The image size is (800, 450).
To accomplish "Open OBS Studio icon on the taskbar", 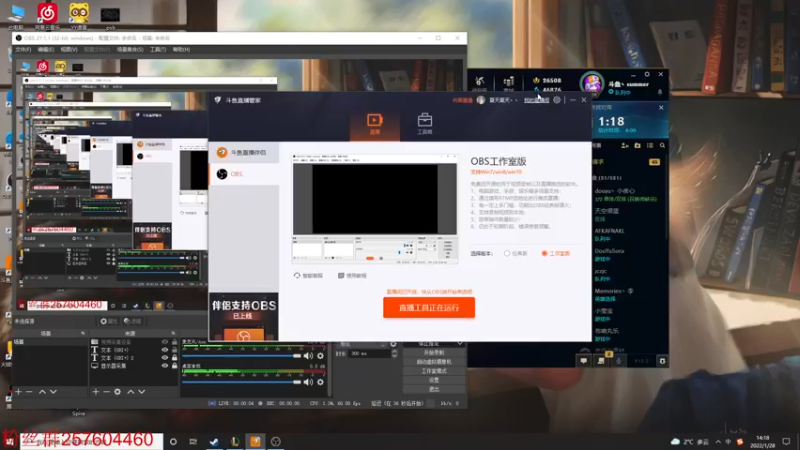I will click(276, 441).
